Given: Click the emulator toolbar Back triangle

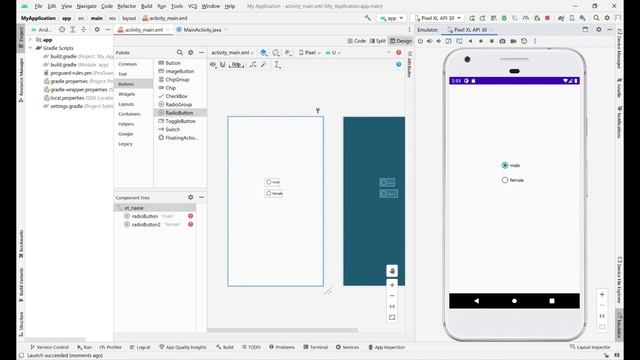Looking at the screenshot, I should tap(470, 41).
